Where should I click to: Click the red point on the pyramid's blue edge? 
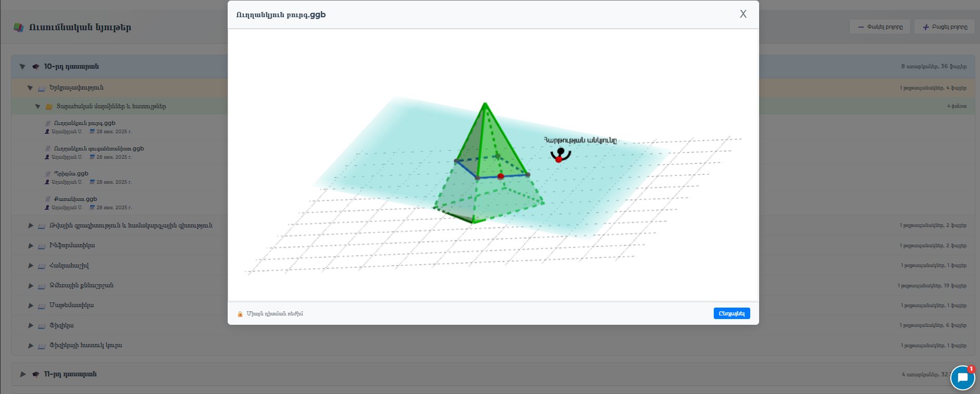pyautogui.click(x=501, y=176)
